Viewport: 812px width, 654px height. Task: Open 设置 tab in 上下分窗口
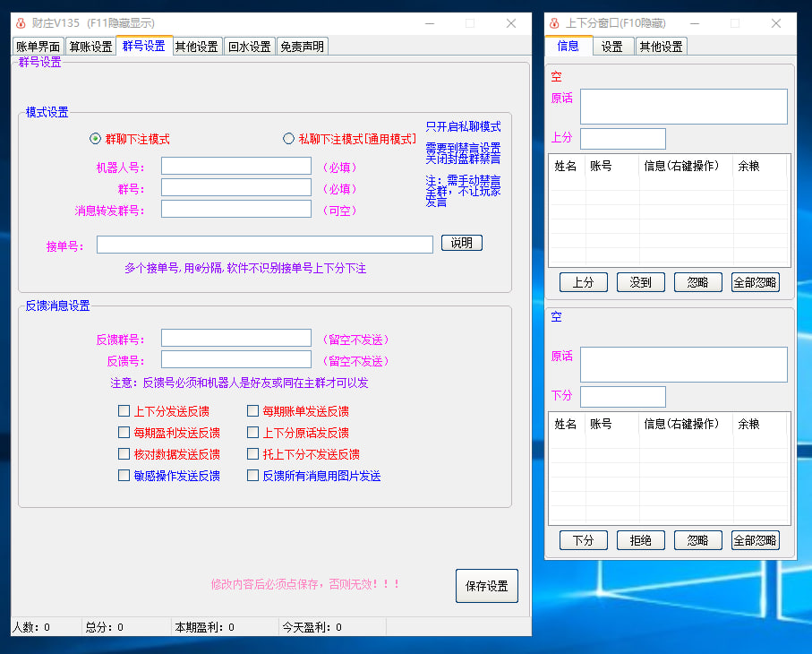tap(612, 47)
